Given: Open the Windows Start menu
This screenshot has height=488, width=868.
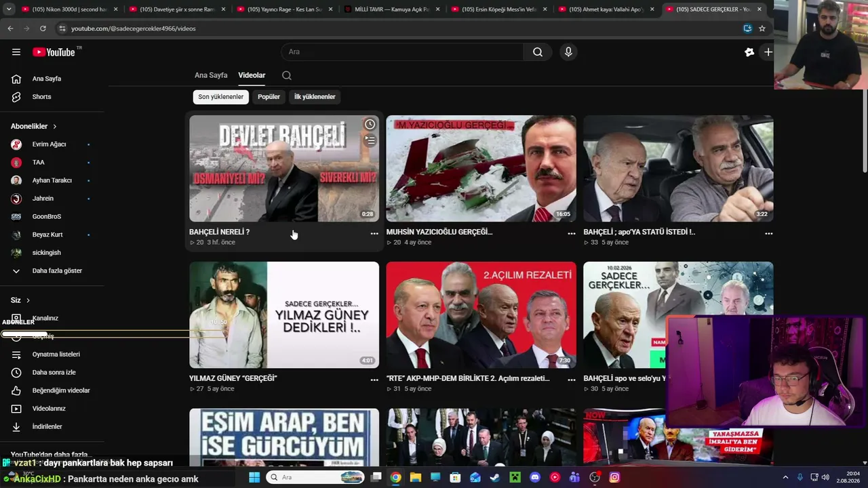Looking at the screenshot, I should (254, 477).
